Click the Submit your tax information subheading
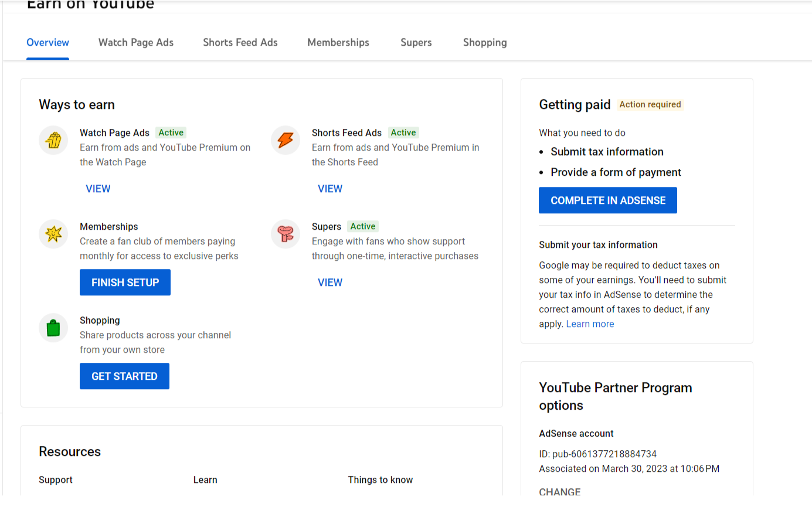 [x=598, y=245]
